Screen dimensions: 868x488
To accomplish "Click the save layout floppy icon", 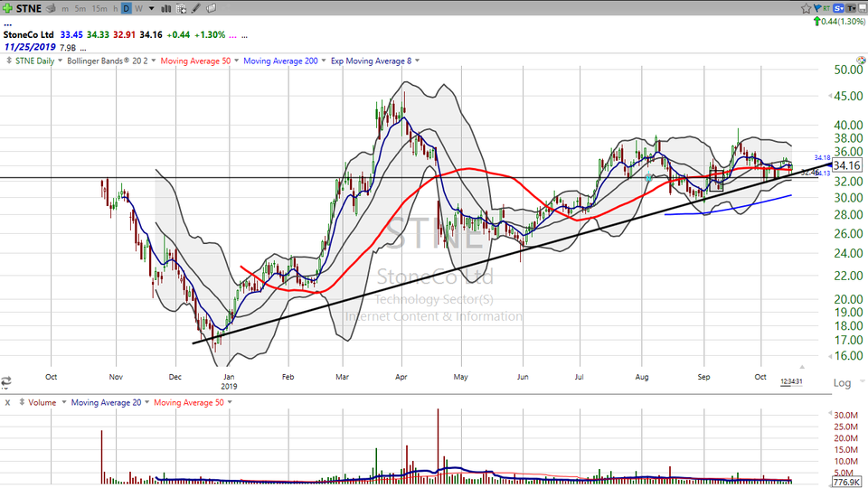I will (x=862, y=8).
